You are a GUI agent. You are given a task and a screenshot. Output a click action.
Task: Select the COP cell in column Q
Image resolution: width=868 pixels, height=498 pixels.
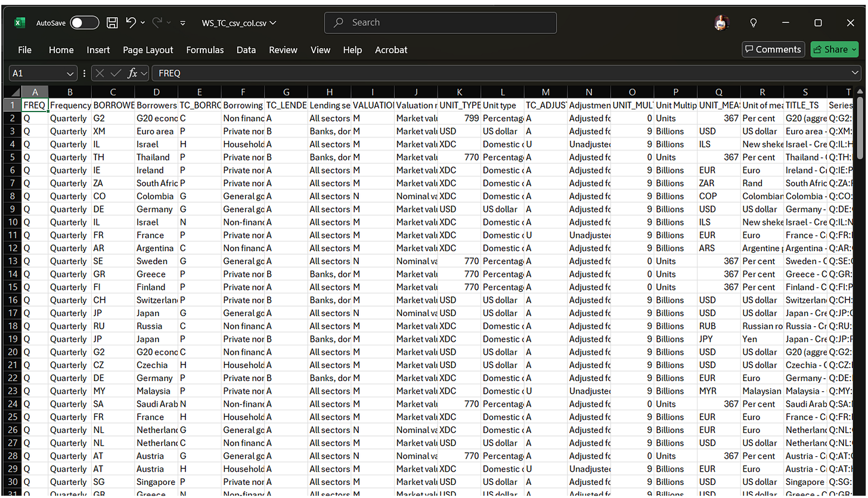[719, 196]
